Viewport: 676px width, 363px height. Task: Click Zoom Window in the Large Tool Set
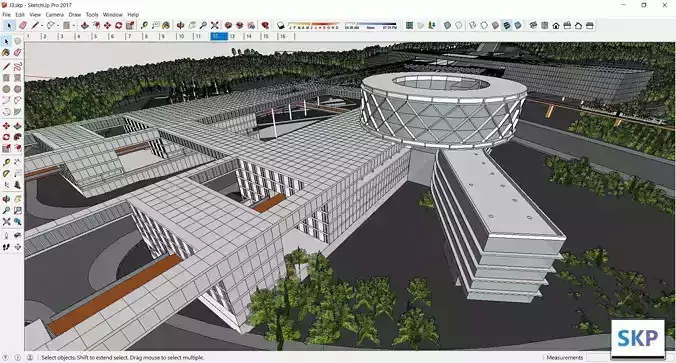click(17, 210)
